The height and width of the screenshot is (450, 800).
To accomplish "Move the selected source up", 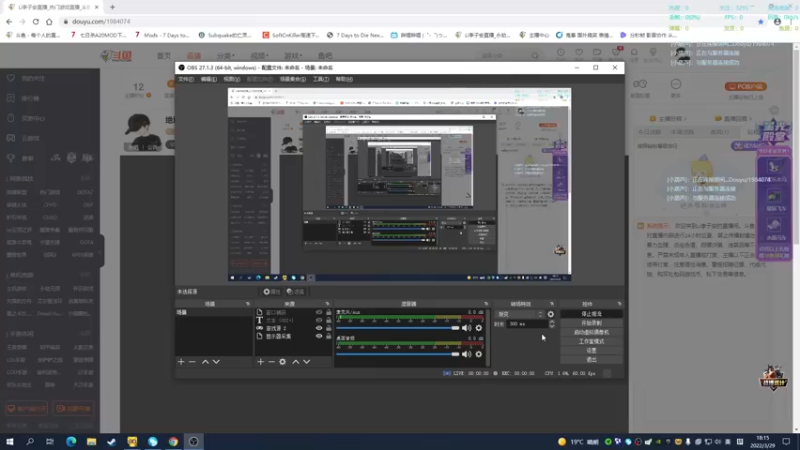I will point(295,362).
